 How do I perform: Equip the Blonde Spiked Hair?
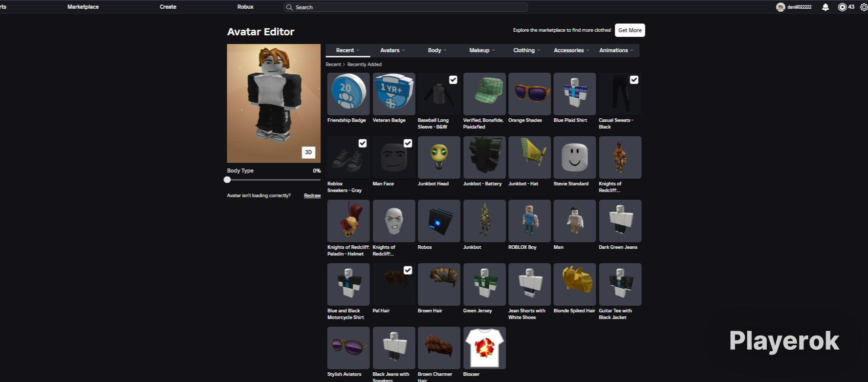pos(575,284)
